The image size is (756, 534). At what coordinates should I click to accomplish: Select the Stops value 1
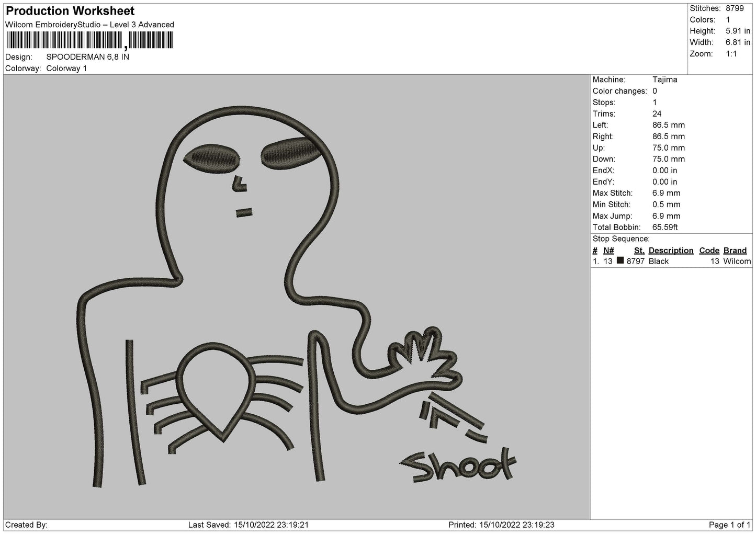(x=655, y=103)
